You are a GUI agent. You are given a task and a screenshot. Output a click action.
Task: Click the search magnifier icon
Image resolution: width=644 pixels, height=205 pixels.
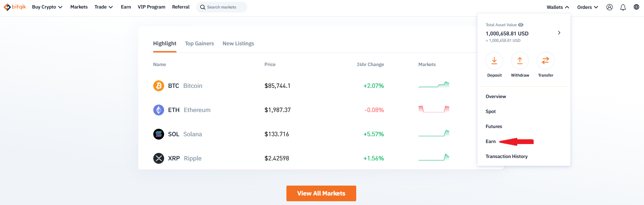pos(203,7)
